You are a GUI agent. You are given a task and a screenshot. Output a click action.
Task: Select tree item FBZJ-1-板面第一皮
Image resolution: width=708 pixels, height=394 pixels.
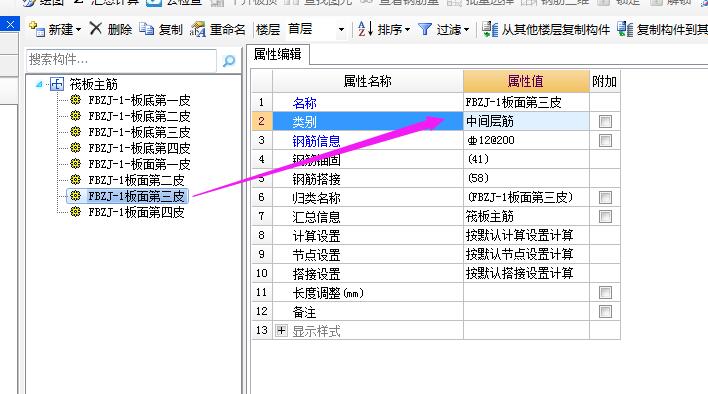click(139, 164)
